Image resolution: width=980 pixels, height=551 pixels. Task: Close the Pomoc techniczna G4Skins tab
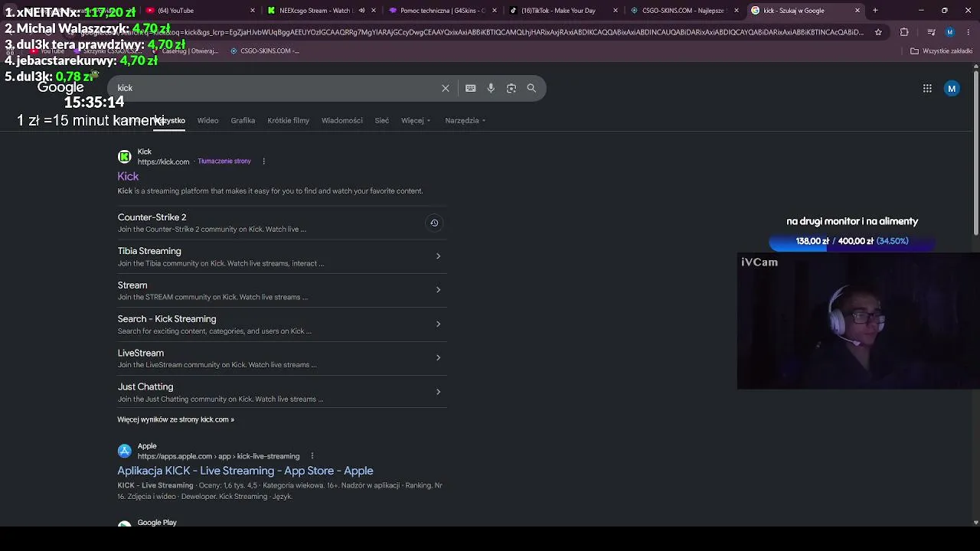495,11
